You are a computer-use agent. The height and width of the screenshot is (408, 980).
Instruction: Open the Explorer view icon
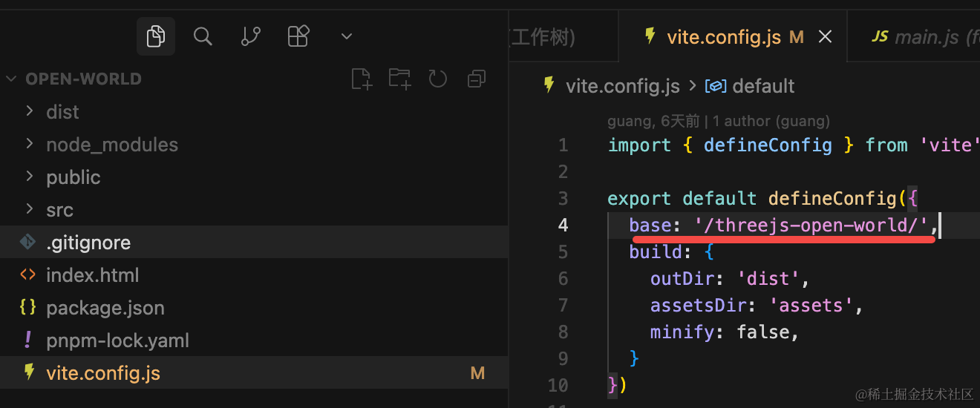156,36
